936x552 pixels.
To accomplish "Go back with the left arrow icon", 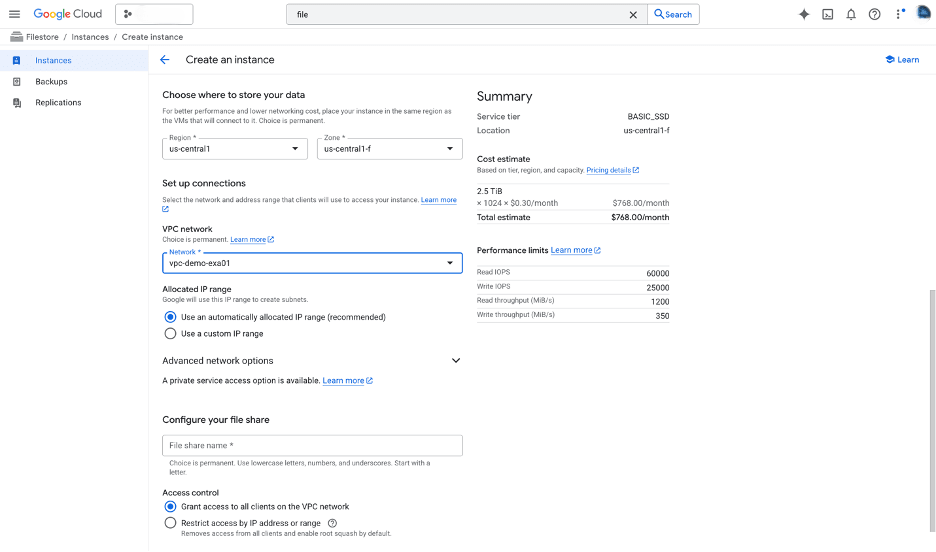I will point(165,60).
